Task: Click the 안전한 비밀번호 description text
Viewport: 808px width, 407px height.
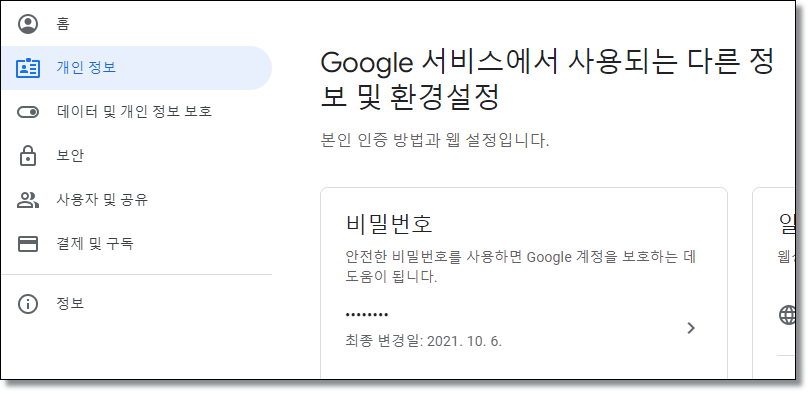Action: tap(520, 267)
